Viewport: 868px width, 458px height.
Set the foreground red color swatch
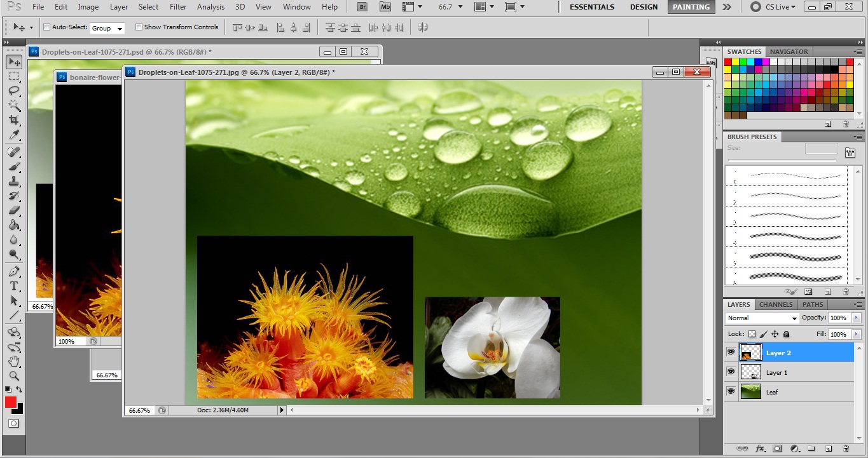pos(10,402)
